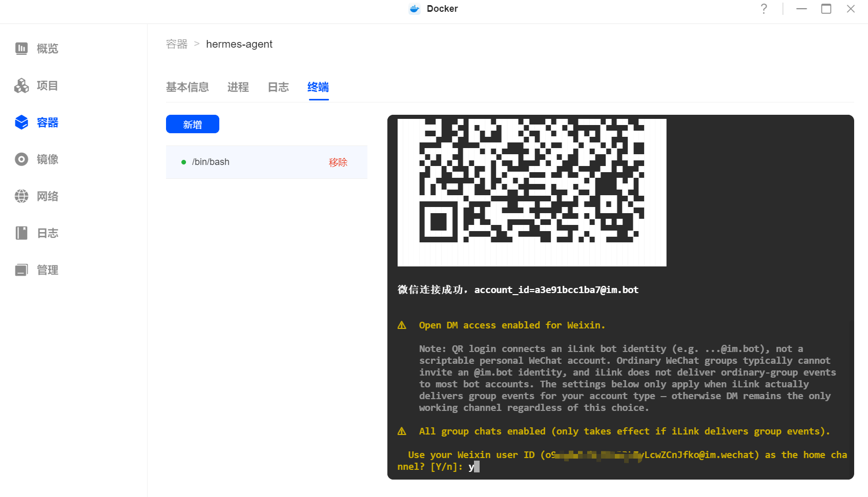Select the /bin/bash terminal session
The image size is (868, 497).
coord(266,162)
